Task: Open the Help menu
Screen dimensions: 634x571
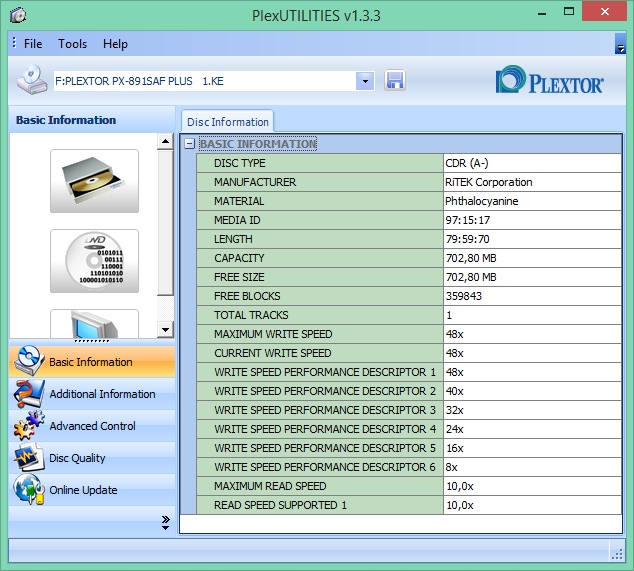Action: (115, 44)
